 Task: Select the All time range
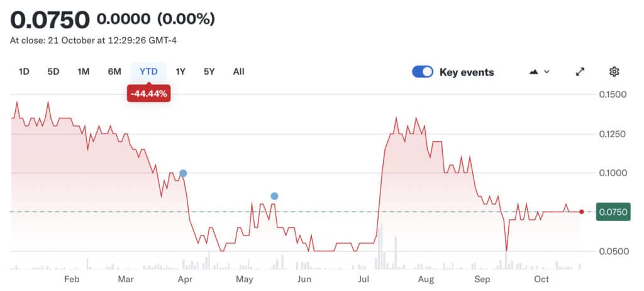click(238, 71)
